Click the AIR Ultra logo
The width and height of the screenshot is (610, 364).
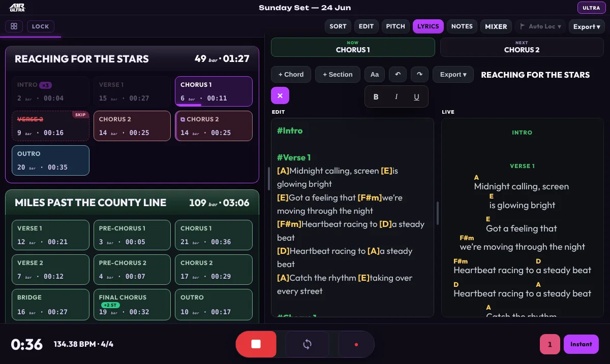point(17,8)
